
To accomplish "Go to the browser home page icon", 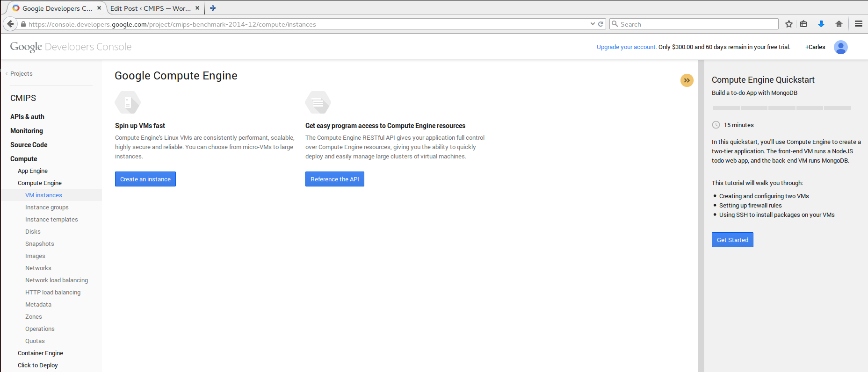I will tap(839, 24).
